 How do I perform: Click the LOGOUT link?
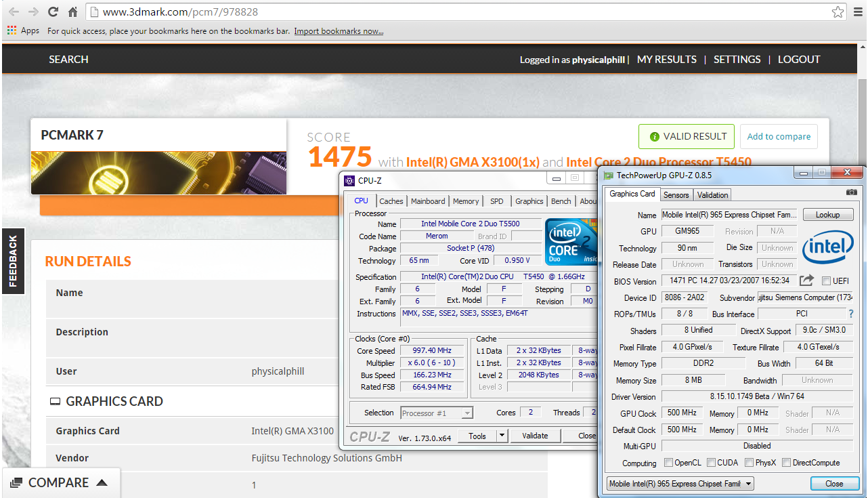(799, 60)
